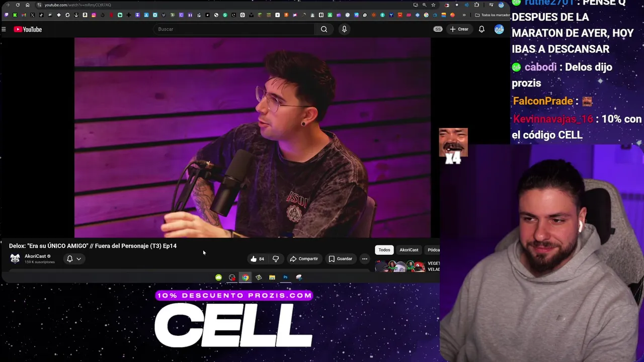Open the Gmail bookmark in bookmarks bar
Viewport: 644px width, 362px height.
(x=24, y=15)
